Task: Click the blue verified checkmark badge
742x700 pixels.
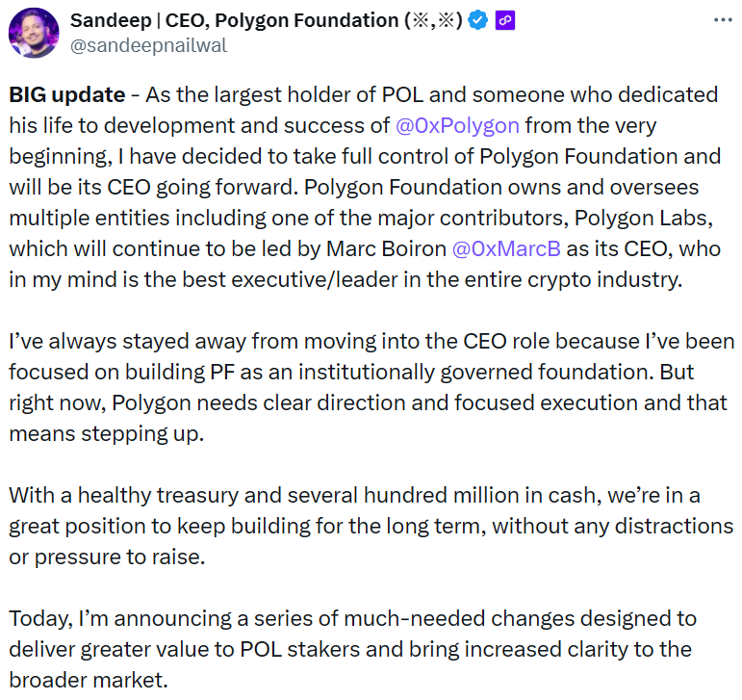Action: [477, 20]
